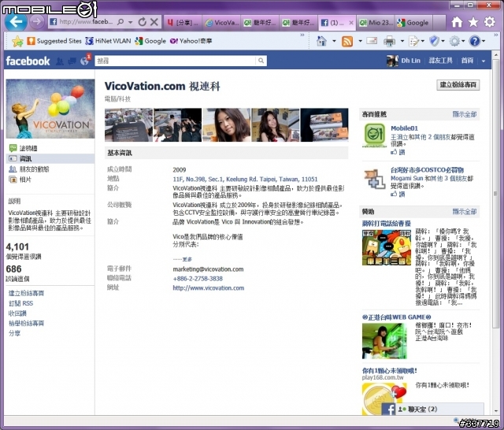
Task: Click the Add to Favorites bar star icon
Action: pos(17,41)
